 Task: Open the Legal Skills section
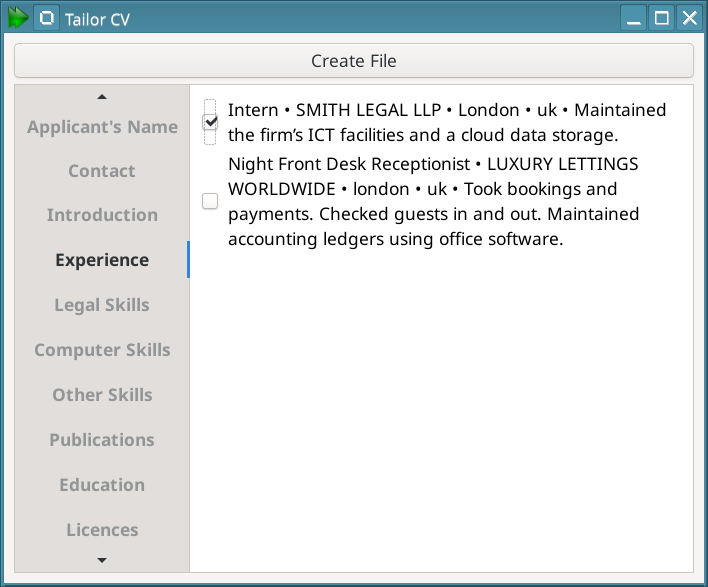pyautogui.click(x=102, y=305)
